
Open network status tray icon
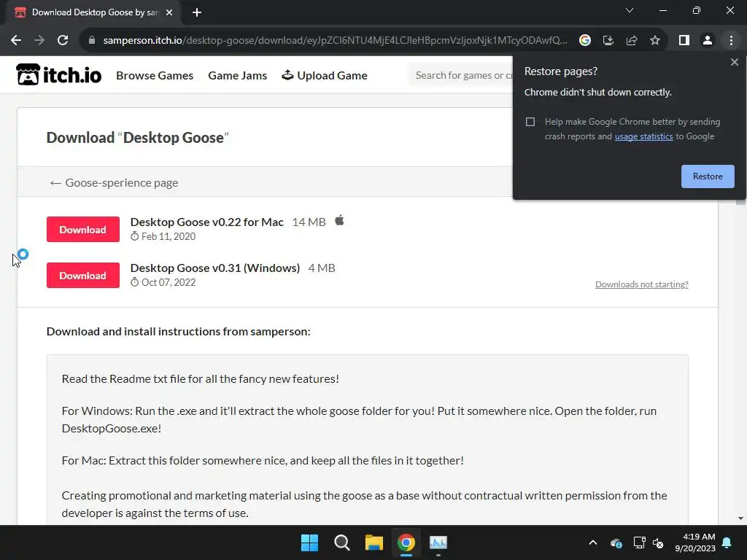pyautogui.click(x=639, y=542)
